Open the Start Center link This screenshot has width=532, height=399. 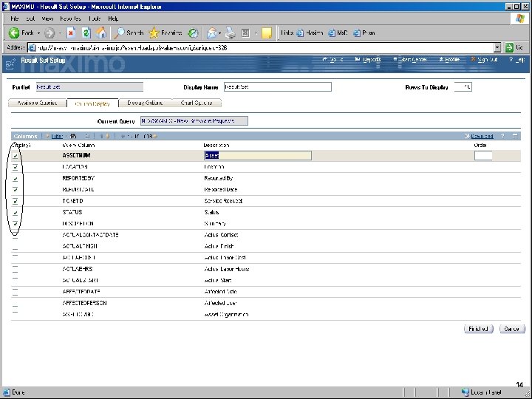click(x=412, y=60)
